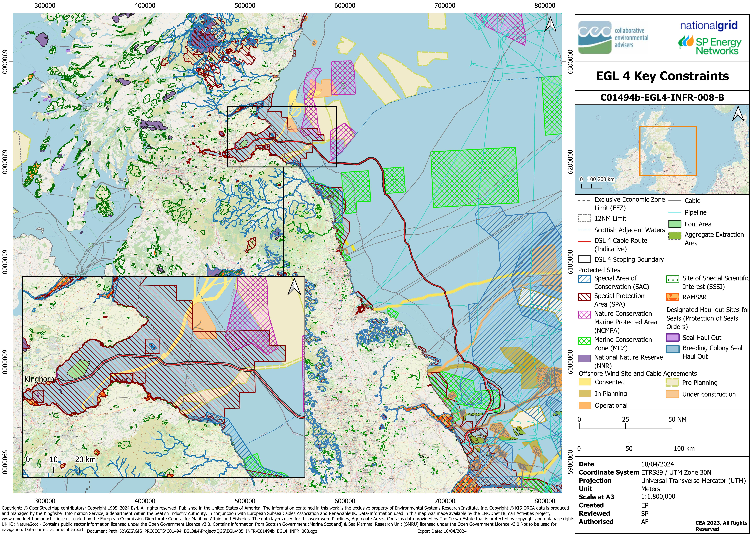Click the 'Protected Sites' legend heading

599,270
